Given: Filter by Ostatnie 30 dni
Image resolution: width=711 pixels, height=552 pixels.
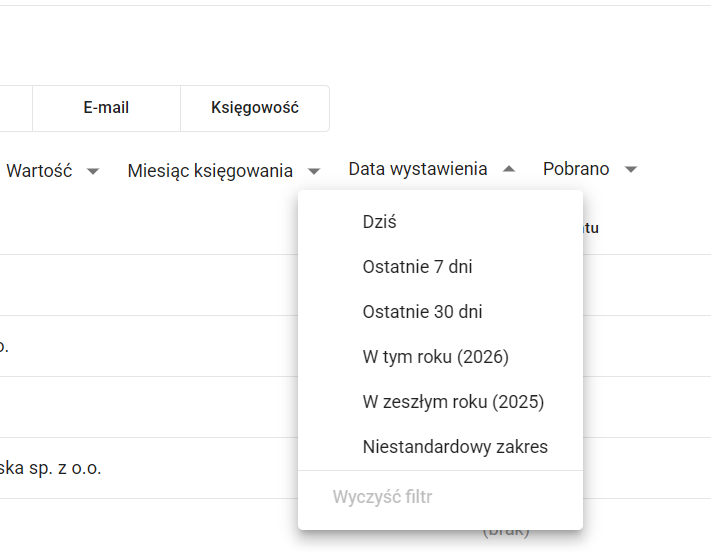Looking at the screenshot, I should [422, 312].
